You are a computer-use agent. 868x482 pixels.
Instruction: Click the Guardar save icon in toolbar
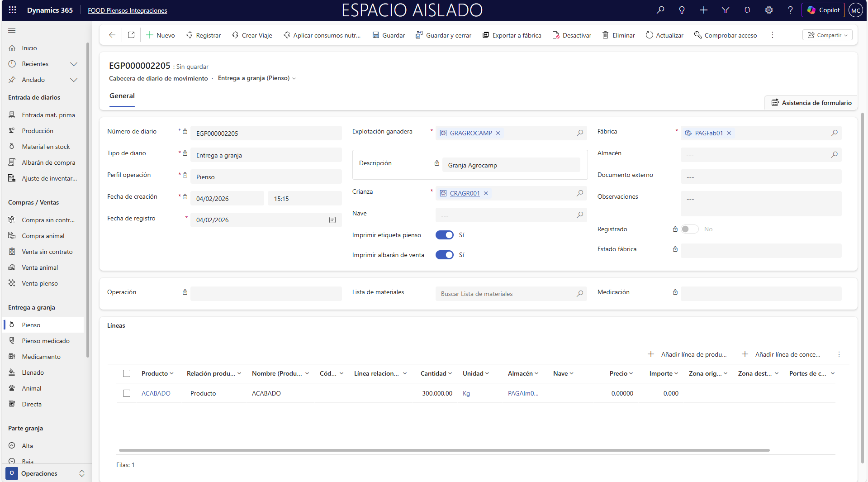pyautogui.click(x=376, y=35)
